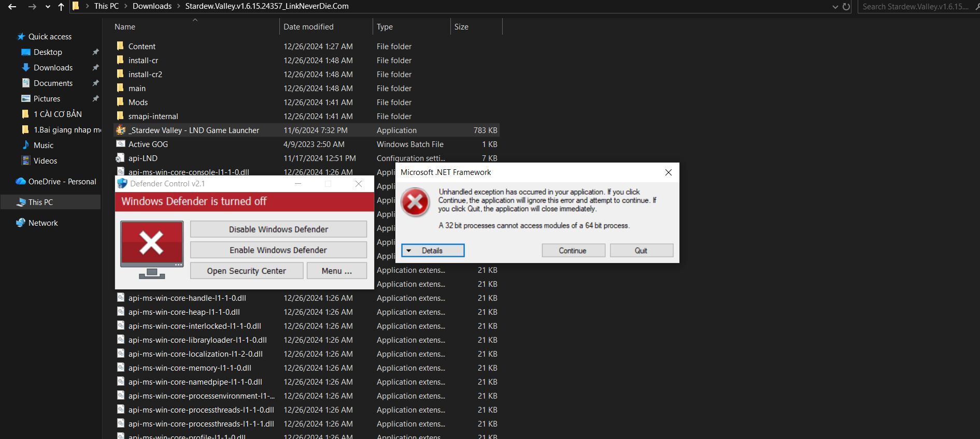
Task: Minimize the Defender Control window
Action: point(298,184)
